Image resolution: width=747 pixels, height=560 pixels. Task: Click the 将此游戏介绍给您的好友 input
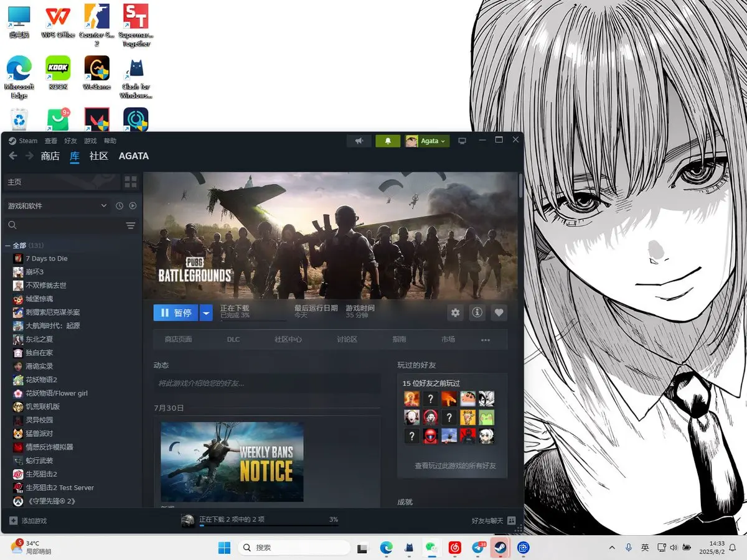267,383
